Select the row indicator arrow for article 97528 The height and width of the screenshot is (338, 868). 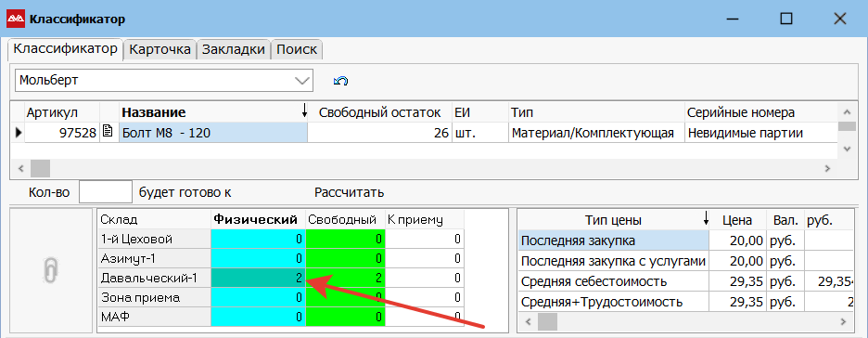point(19,133)
